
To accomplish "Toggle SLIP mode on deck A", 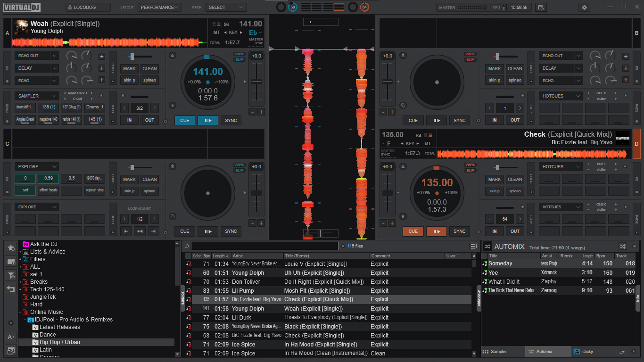I will coord(239,59).
